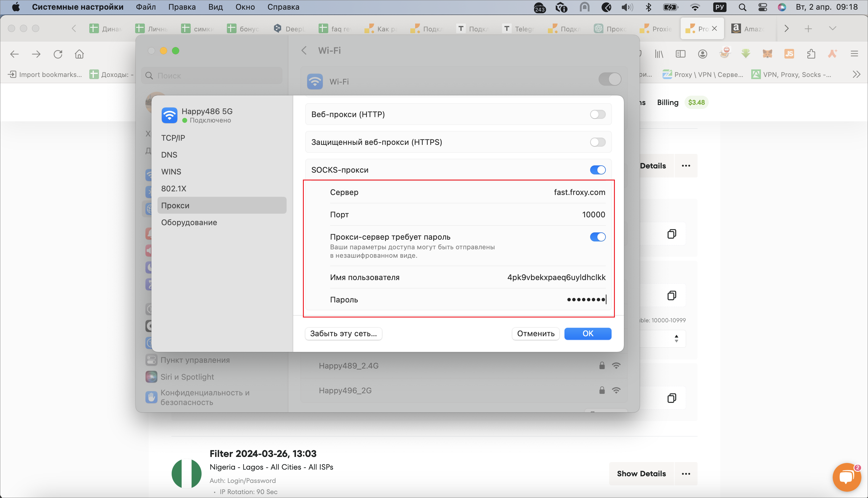The width and height of the screenshot is (868, 498).
Task: Open the Правка menu
Action: click(182, 7)
